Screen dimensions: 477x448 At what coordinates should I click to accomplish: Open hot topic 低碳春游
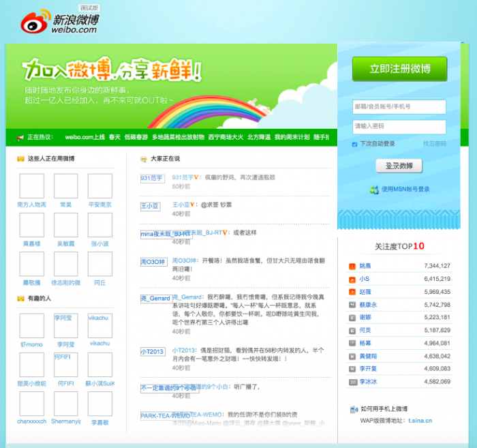(136, 137)
